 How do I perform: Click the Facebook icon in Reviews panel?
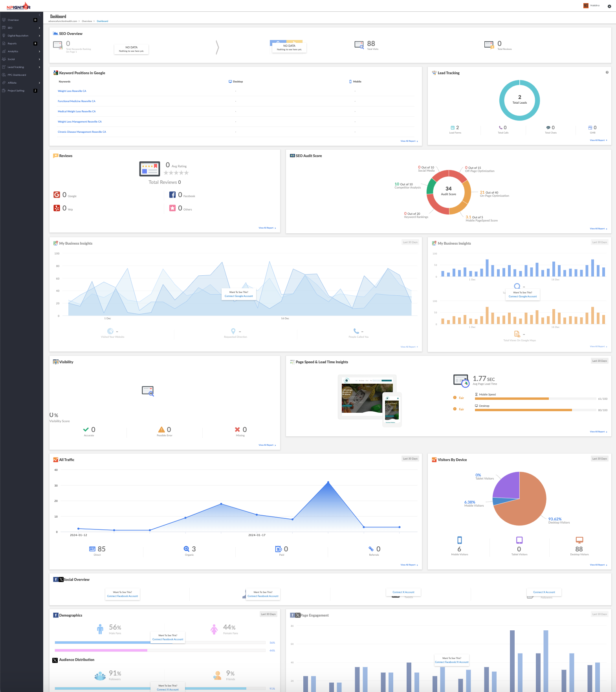pyautogui.click(x=172, y=195)
